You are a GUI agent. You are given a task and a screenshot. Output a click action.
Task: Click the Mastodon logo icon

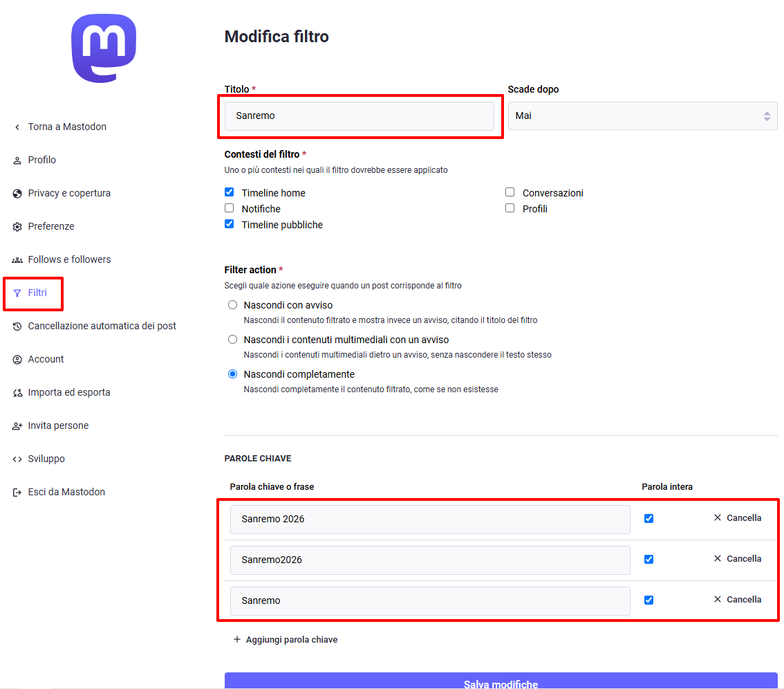[104, 48]
